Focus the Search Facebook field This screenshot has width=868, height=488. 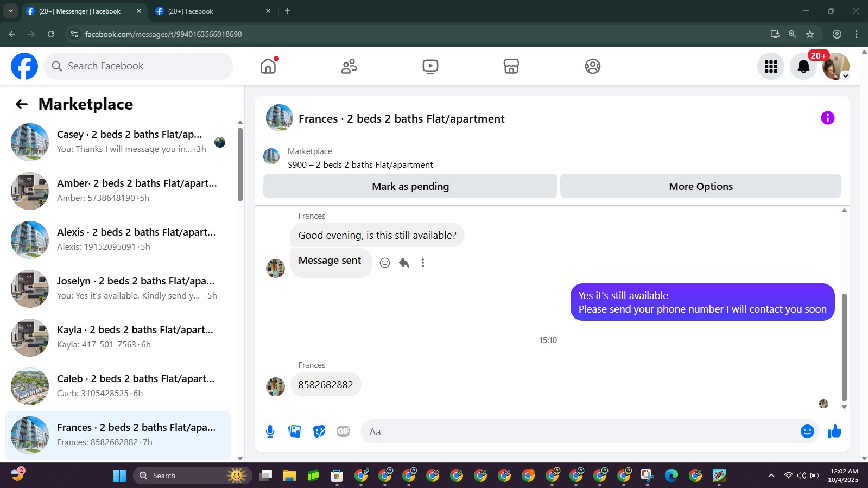click(138, 66)
